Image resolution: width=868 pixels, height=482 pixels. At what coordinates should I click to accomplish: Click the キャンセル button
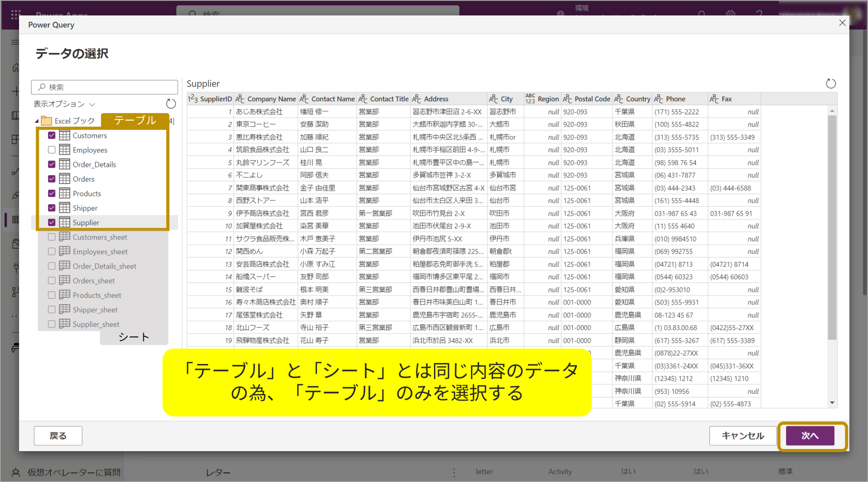(x=743, y=435)
